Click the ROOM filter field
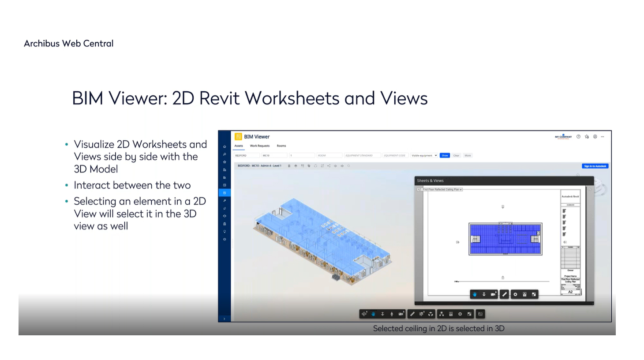The height and width of the screenshot is (360, 644). [x=329, y=155]
